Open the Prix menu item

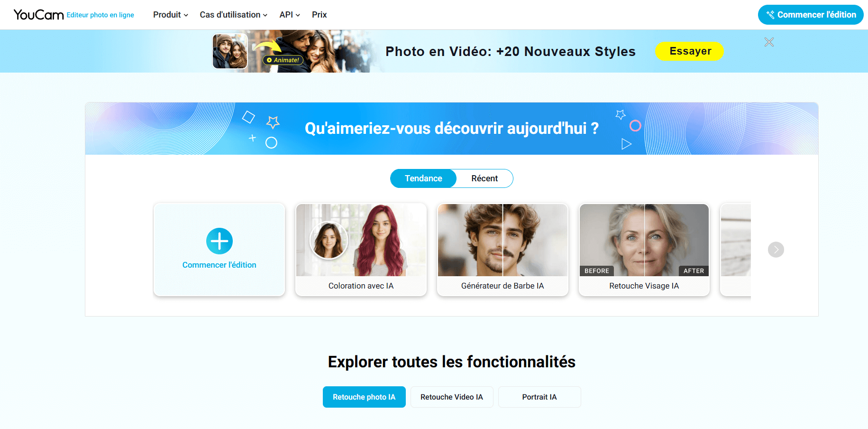[320, 15]
